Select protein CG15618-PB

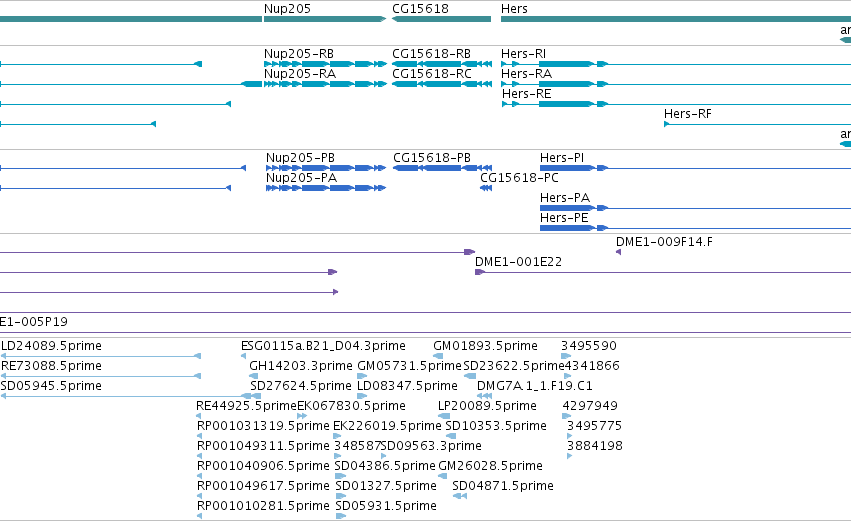click(x=431, y=158)
